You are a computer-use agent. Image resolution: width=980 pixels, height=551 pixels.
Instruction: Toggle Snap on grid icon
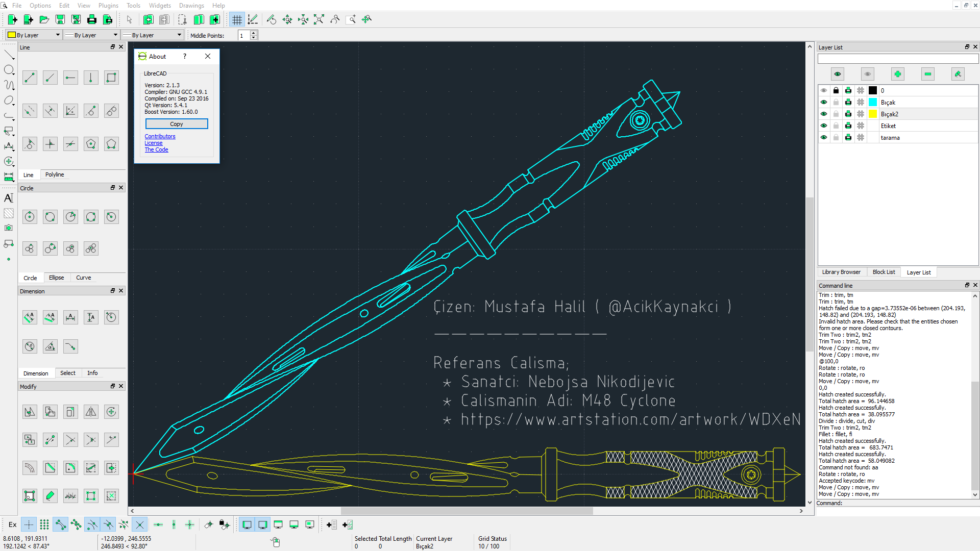44,524
